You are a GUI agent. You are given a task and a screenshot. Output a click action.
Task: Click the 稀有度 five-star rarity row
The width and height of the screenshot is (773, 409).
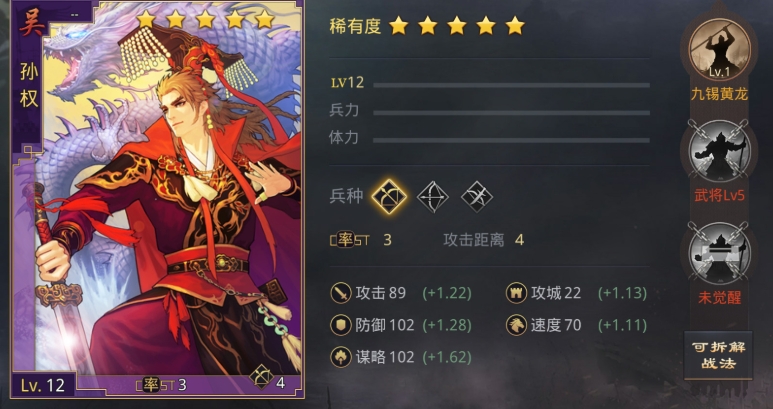coord(427,26)
